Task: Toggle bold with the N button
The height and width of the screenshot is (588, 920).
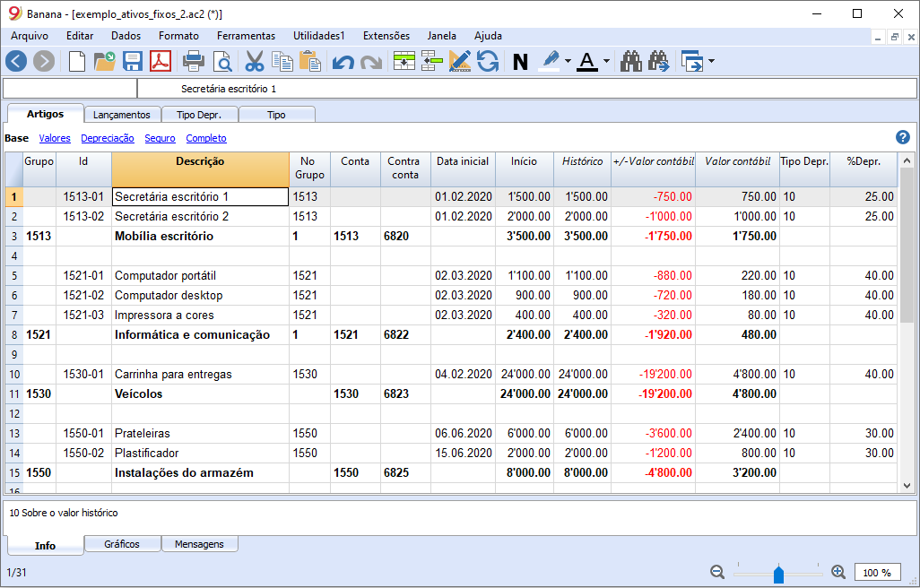Action: tap(520, 61)
